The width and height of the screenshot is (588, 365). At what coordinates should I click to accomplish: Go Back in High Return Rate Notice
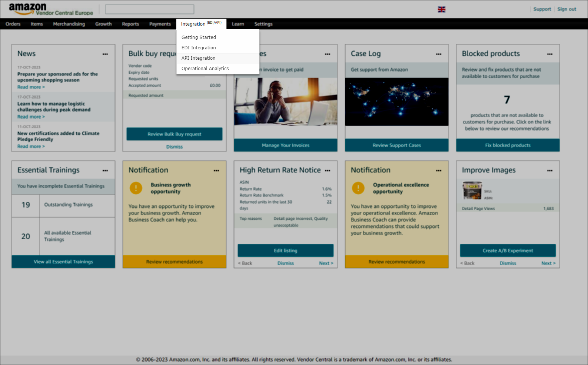coord(245,263)
